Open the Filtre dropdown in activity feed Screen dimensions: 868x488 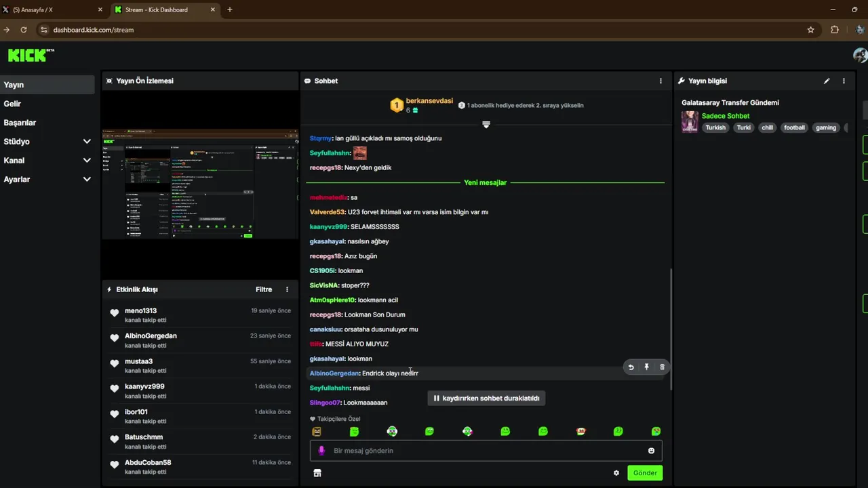pos(264,289)
